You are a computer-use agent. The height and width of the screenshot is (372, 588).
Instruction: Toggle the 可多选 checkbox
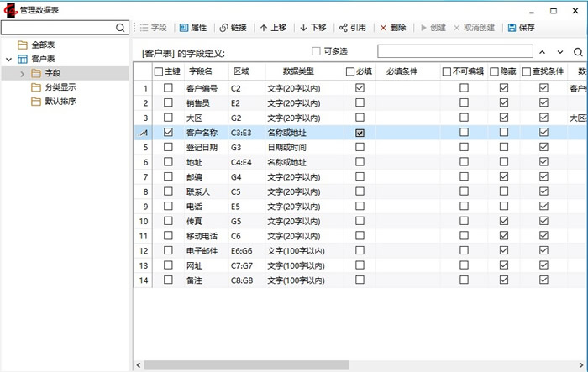317,51
